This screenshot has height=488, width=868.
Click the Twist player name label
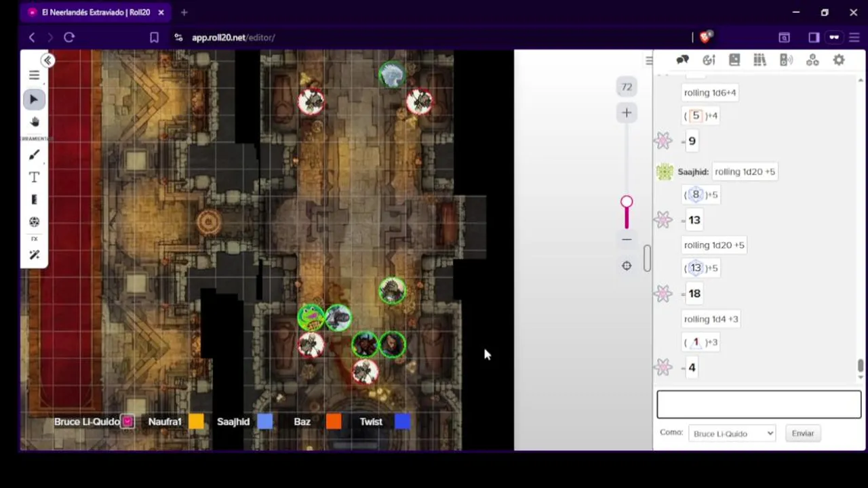371,422
